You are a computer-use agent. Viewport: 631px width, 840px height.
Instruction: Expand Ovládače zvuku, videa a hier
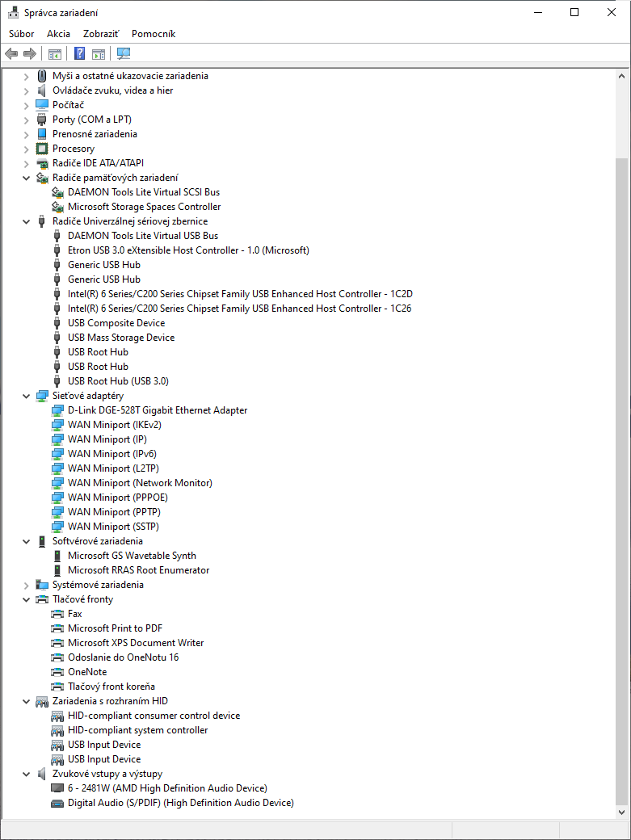pyautogui.click(x=26, y=90)
